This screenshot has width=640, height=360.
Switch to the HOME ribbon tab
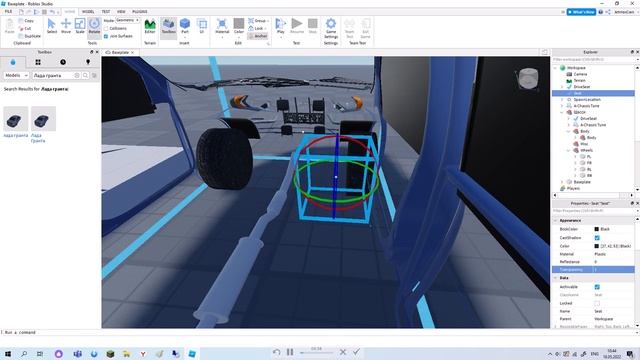[70, 11]
